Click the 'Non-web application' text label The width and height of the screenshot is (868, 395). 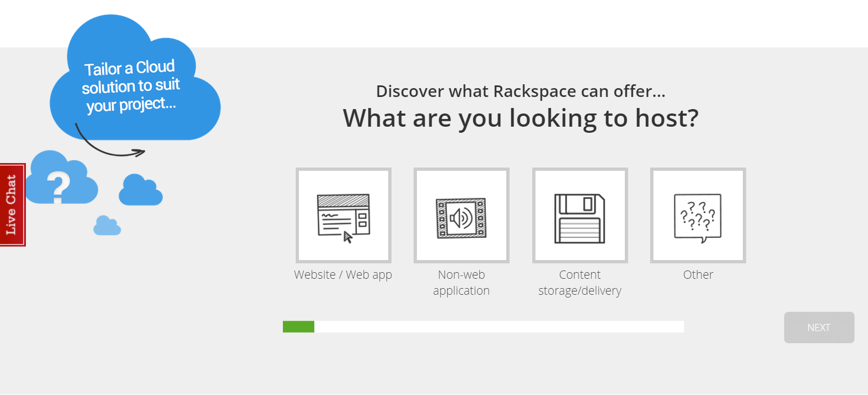[x=461, y=283]
